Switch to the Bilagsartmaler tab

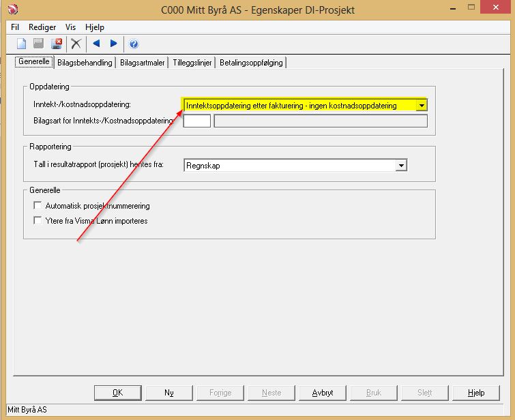point(142,63)
